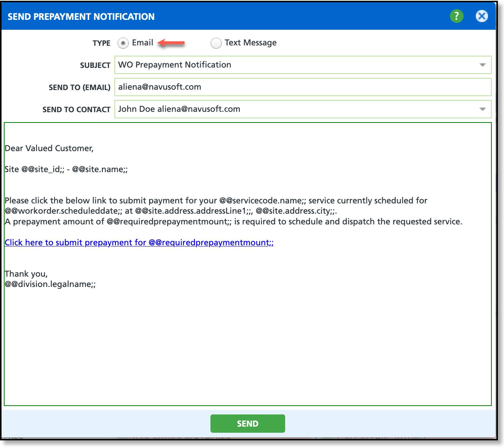This screenshot has width=504, height=448.
Task: Select the Email type radio button
Action: click(123, 43)
